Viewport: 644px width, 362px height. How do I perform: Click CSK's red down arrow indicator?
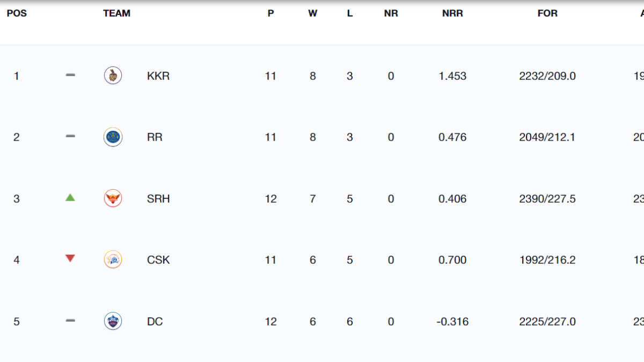click(70, 258)
